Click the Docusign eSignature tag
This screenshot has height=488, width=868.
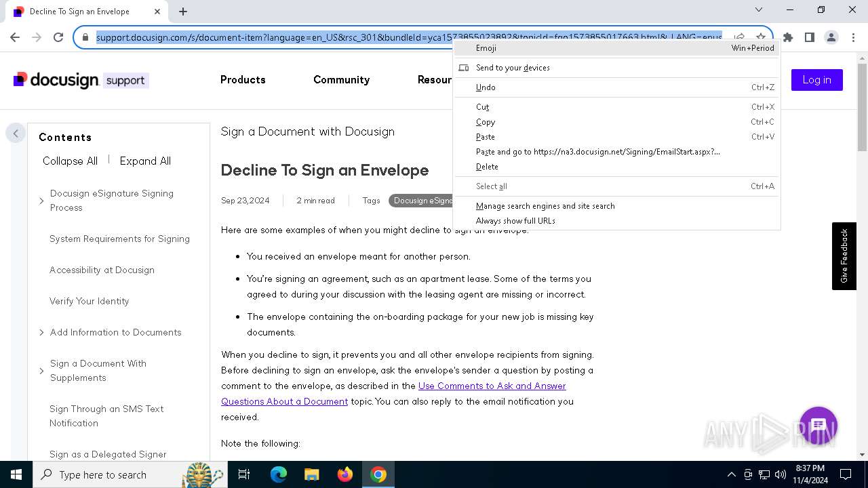pyautogui.click(x=421, y=201)
